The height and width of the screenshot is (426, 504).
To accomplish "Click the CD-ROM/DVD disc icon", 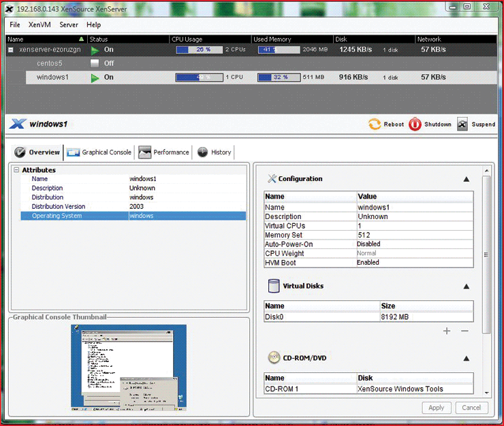I will [274, 357].
